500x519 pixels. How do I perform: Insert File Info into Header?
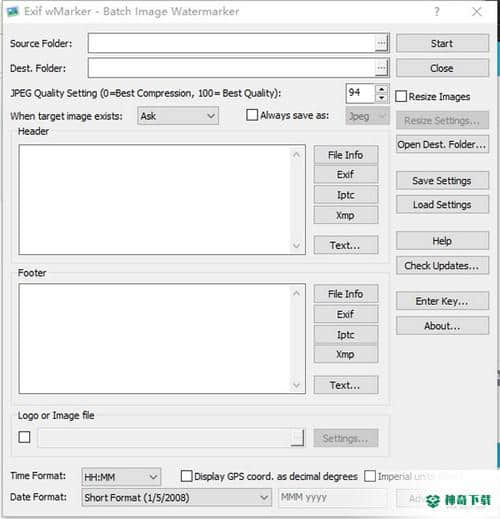point(346,155)
